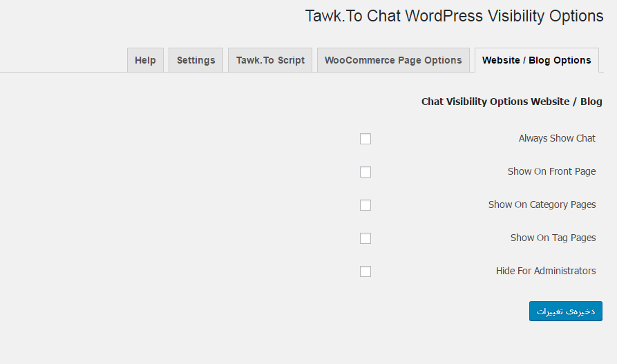
Task: Click the 'Show On Front Page' label
Action: point(551,171)
